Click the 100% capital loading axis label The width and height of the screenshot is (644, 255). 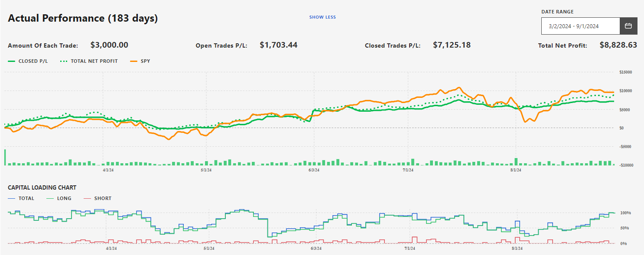pyautogui.click(x=625, y=213)
